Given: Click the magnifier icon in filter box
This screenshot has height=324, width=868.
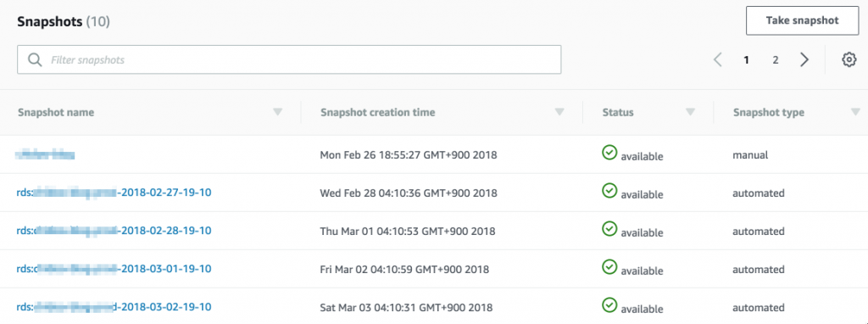Looking at the screenshot, I should [35, 60].
